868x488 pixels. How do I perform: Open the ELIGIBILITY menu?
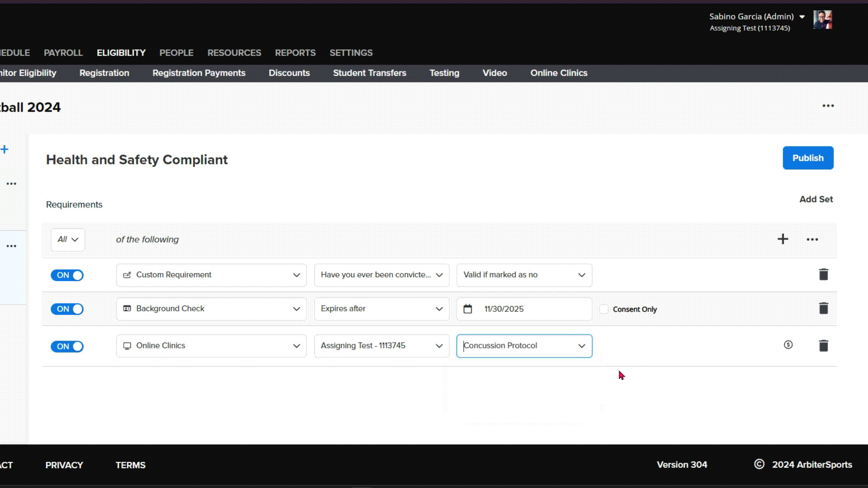121,53
